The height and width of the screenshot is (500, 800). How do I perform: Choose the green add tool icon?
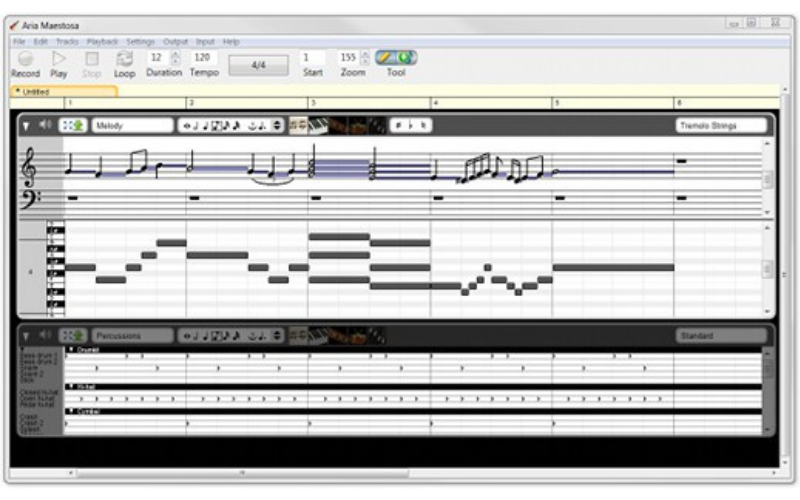407,57
